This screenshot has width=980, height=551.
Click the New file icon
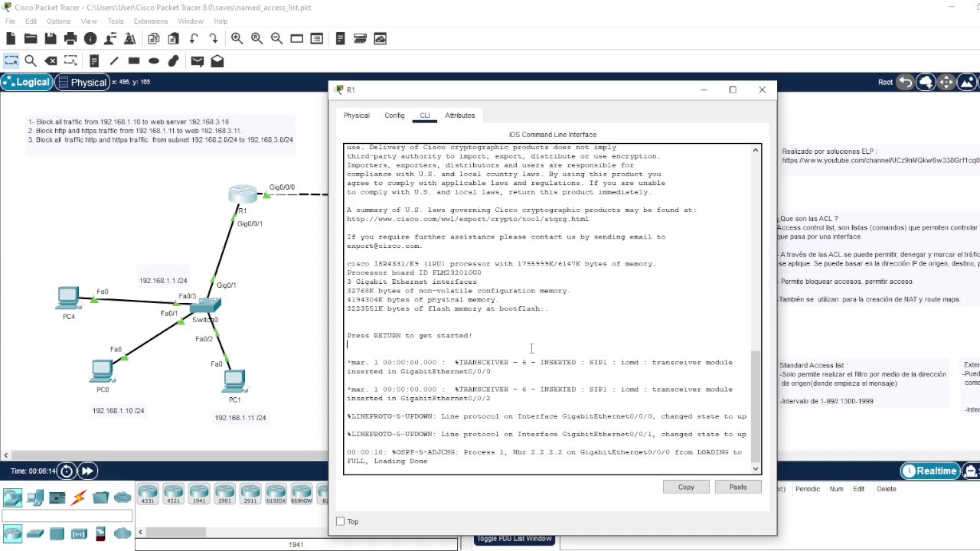11,38
